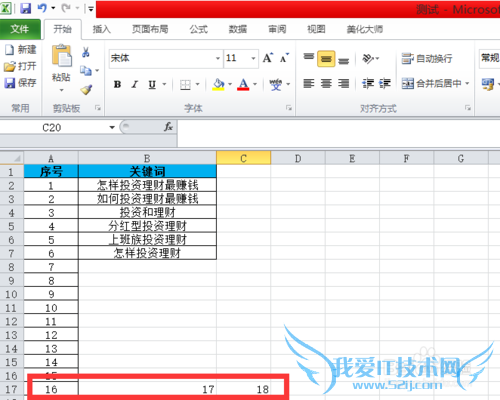Screen dimensions: 500x400
Task: Switch to the 公式 Formulas tab
Action: coord(199,29)
